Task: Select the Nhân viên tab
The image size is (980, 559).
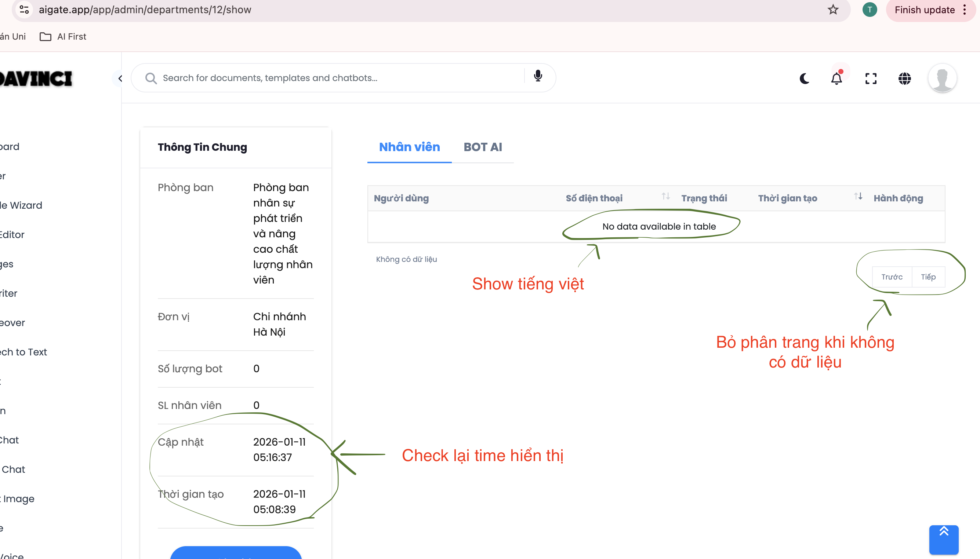Action: 409,147
